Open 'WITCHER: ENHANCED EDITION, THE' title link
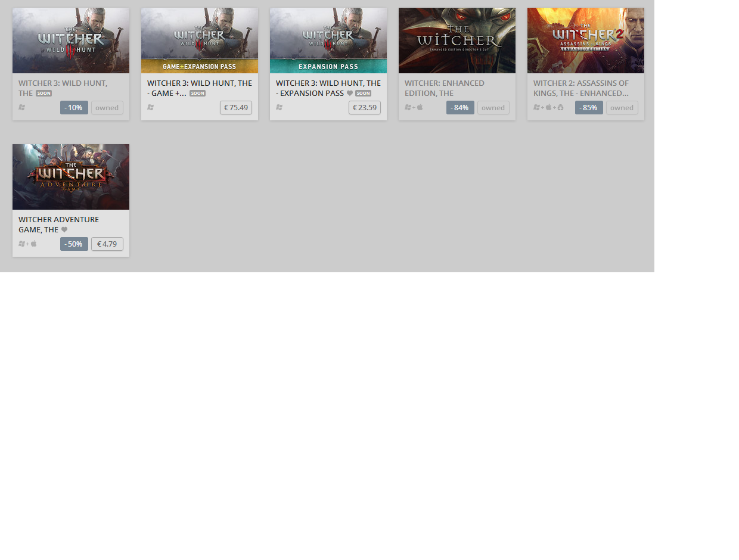This screenshot has width=739, height=560. (445, 88)
